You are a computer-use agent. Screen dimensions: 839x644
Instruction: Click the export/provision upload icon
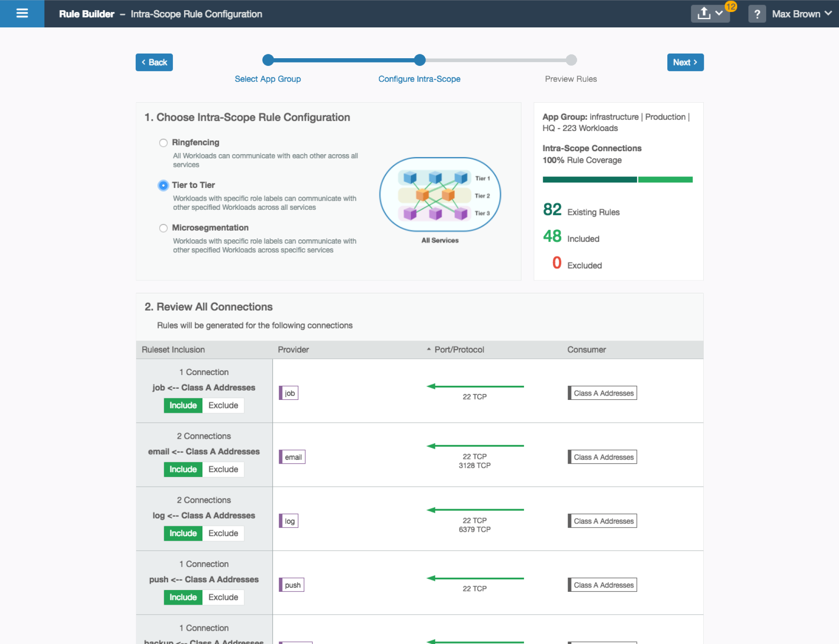(x=703, y=14)
